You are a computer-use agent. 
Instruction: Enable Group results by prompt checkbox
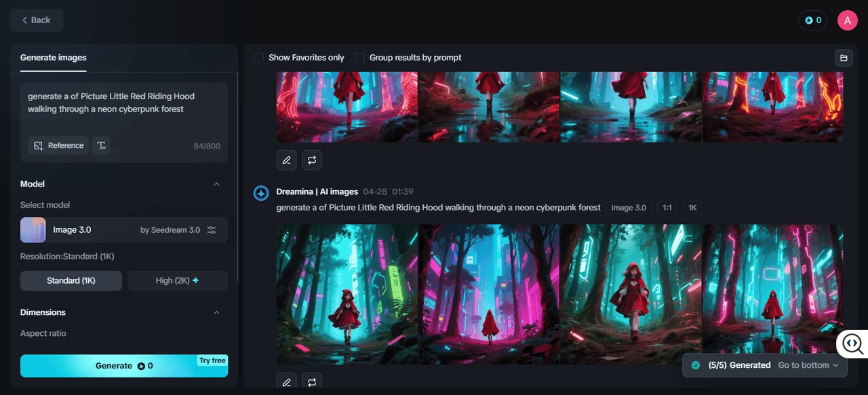(x=359, y=58)
